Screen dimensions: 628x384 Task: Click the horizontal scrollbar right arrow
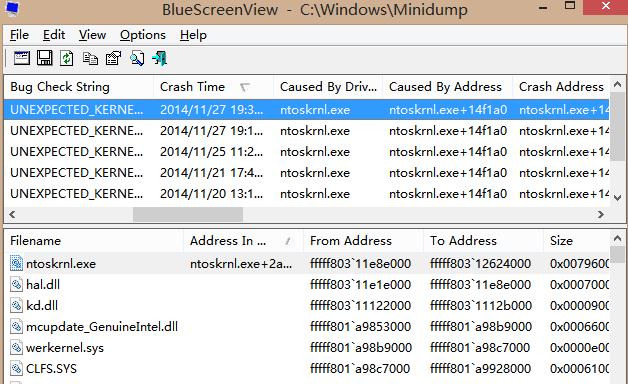point(600,215)
